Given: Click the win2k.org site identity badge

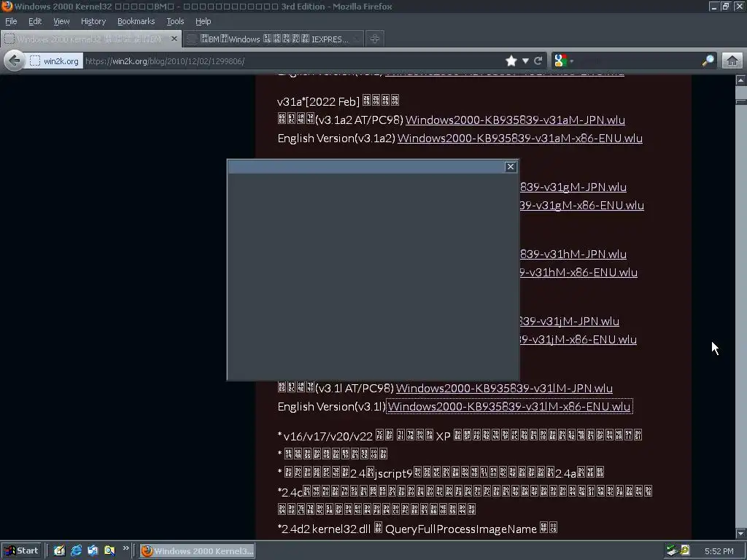Looking at the screenshot, I should 54,61.
